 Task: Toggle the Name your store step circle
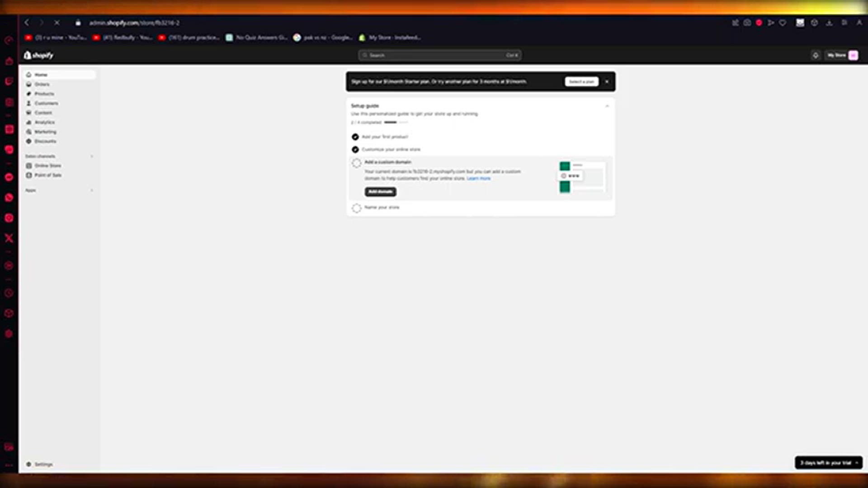pos(356,208)
